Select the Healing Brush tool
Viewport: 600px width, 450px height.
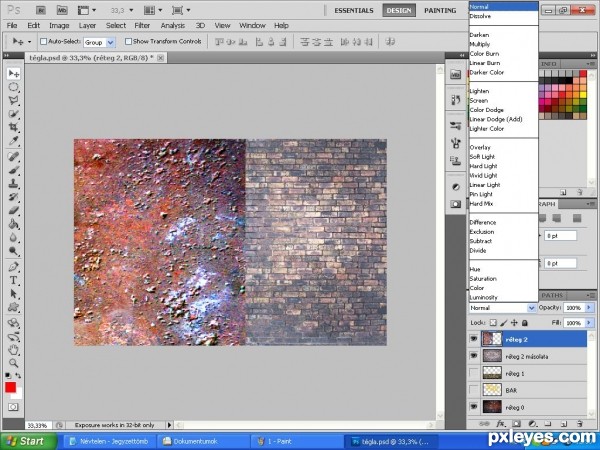[13, 157]
